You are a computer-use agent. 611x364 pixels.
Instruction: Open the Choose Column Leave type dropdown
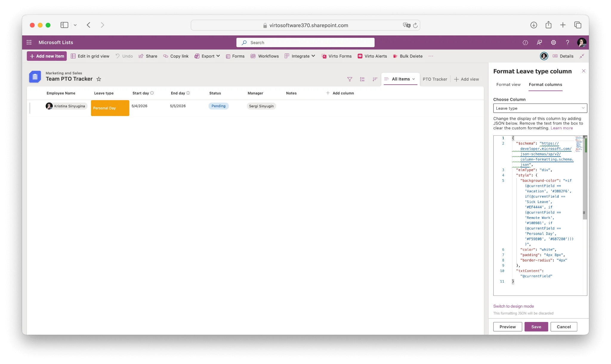pos(540,108)
